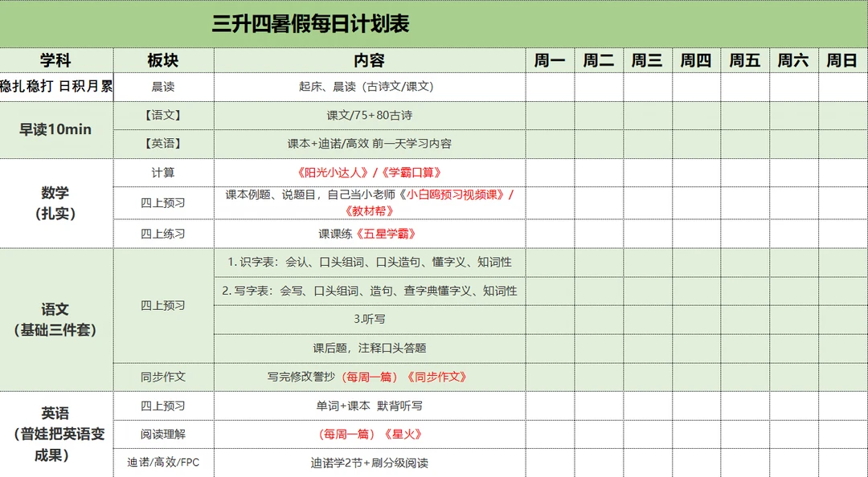Select the 周三 header cell
The image size is (868, 477).
[x=648, y=60]
